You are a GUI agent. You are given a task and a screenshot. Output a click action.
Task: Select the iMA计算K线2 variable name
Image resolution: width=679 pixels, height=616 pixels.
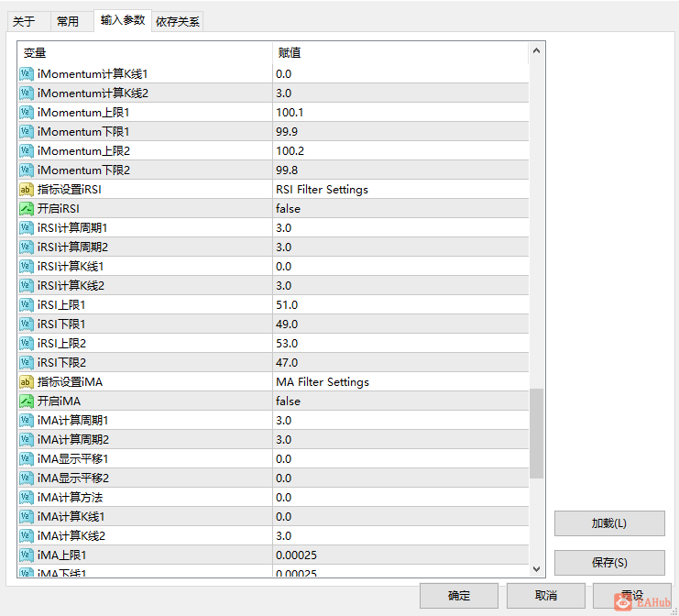tap(71, 536)
